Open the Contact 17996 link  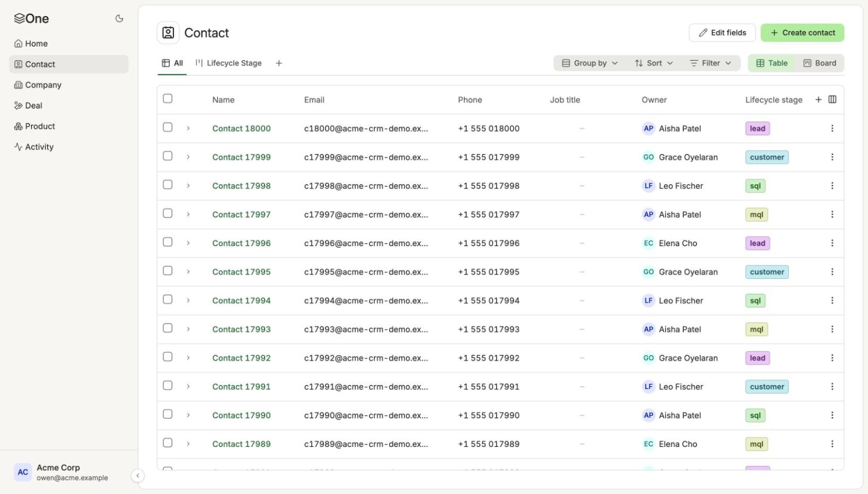tap(241, 243)
